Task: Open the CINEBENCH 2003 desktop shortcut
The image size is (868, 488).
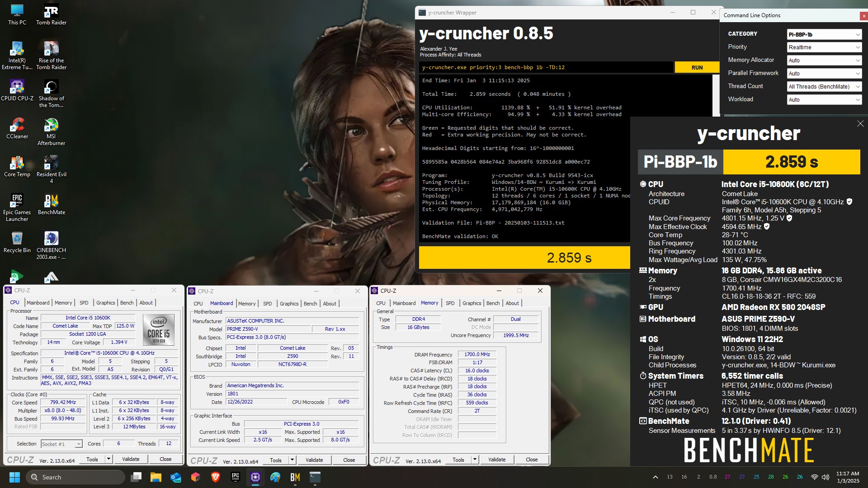Action: (51, 245)
